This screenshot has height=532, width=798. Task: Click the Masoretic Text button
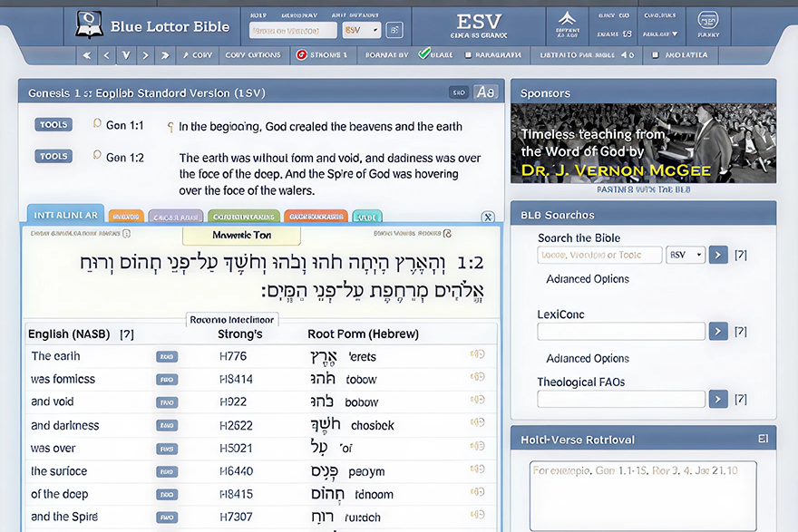coord(242,235)
